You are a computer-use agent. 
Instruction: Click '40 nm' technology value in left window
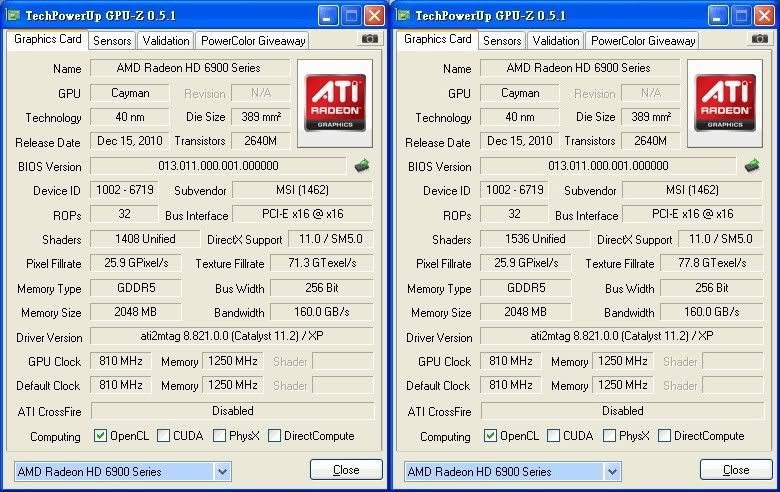coord(130,117)
